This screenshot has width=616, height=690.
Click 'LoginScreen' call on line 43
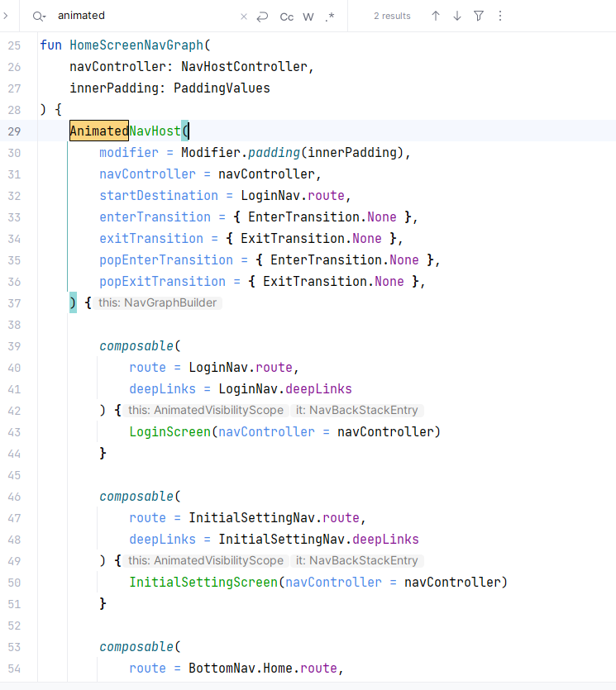170,431
